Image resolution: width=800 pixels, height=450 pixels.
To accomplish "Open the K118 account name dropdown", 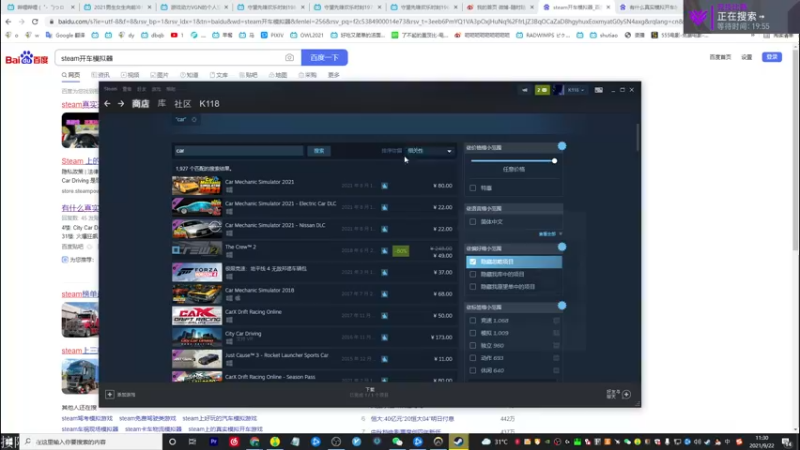I will click(576, 90).
